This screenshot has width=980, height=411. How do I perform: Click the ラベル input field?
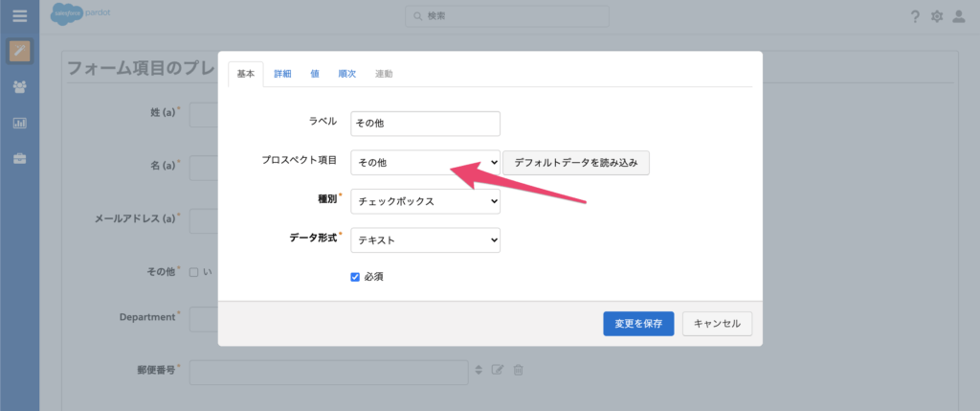(x=425, y=124)
